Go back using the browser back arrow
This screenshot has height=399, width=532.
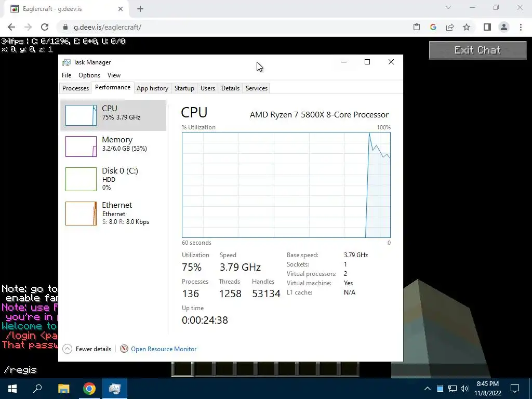tap(11, 27)
